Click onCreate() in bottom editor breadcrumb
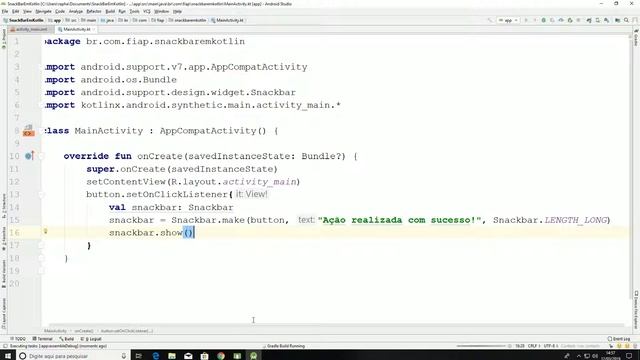The width and height of the screenshot is (640, 360). tap(84, 331)
